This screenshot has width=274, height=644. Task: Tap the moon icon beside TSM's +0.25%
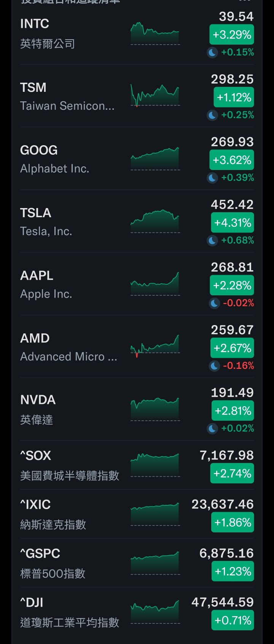(x=212, y=115)
